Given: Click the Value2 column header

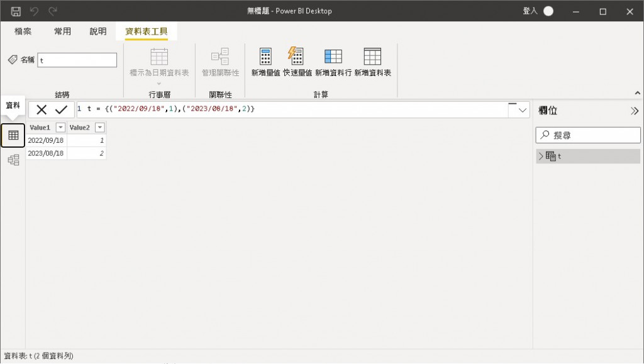Looking at the screenshot, I should point(80,128).
